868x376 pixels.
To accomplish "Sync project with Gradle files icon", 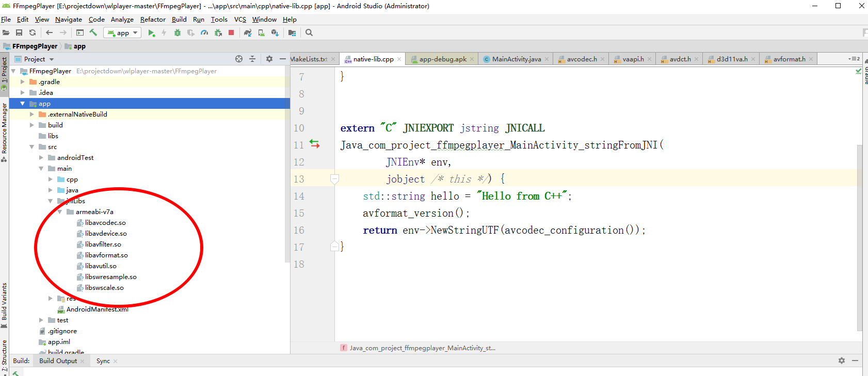I will point(248,33).
